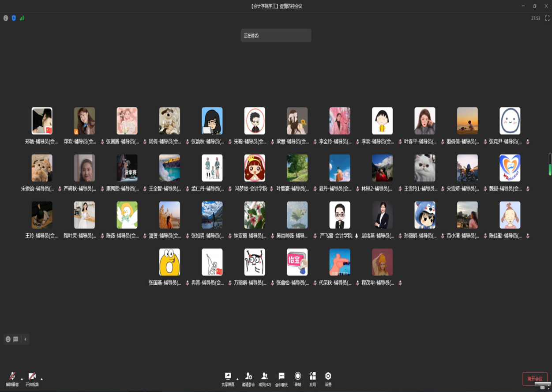Unmute microphone via 解除静音

(x=12, y=377)
